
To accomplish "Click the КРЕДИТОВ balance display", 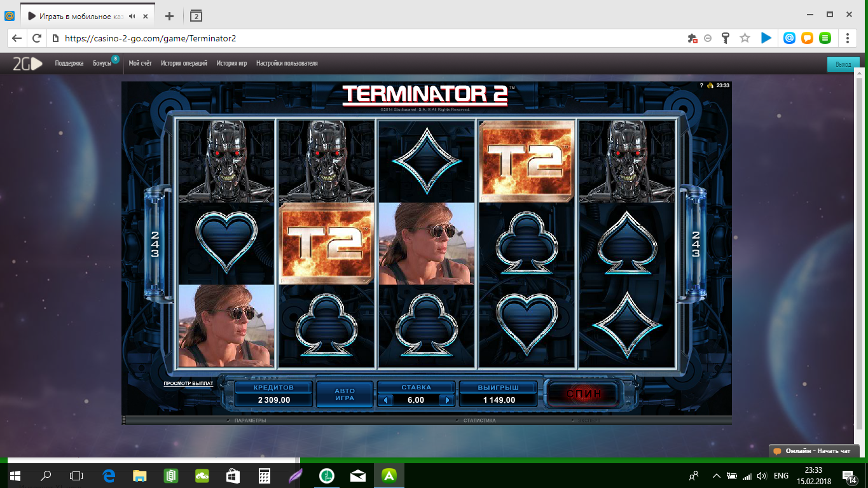I will [273, 394].
